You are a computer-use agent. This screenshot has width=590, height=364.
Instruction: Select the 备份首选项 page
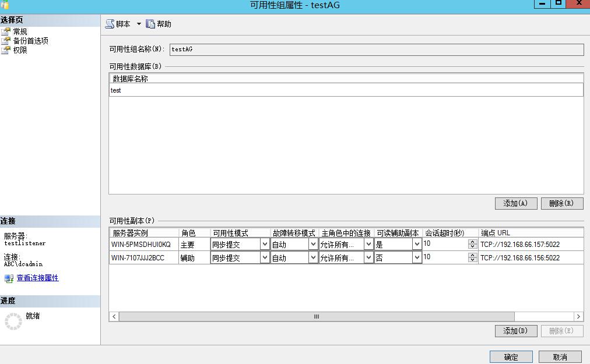point(32,40)
